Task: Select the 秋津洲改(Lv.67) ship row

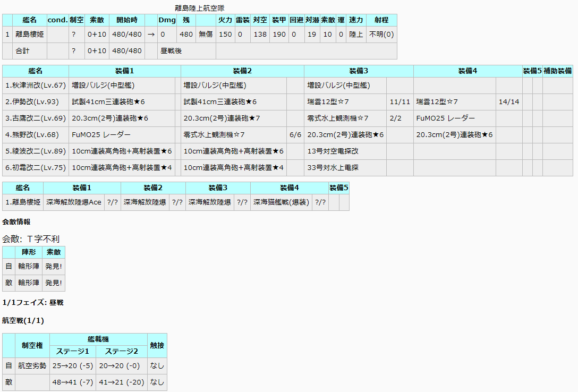Action: coord(287,85)
